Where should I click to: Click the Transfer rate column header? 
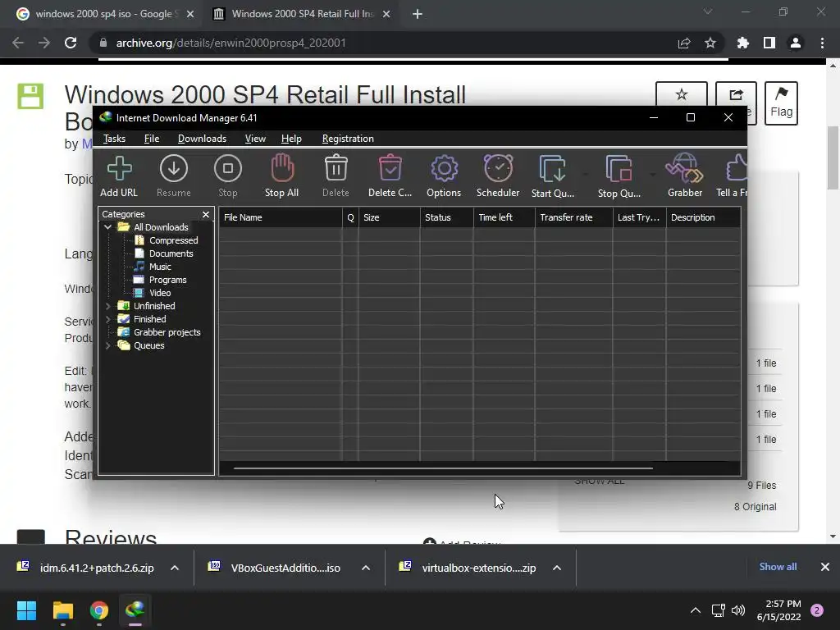(573, 217)
